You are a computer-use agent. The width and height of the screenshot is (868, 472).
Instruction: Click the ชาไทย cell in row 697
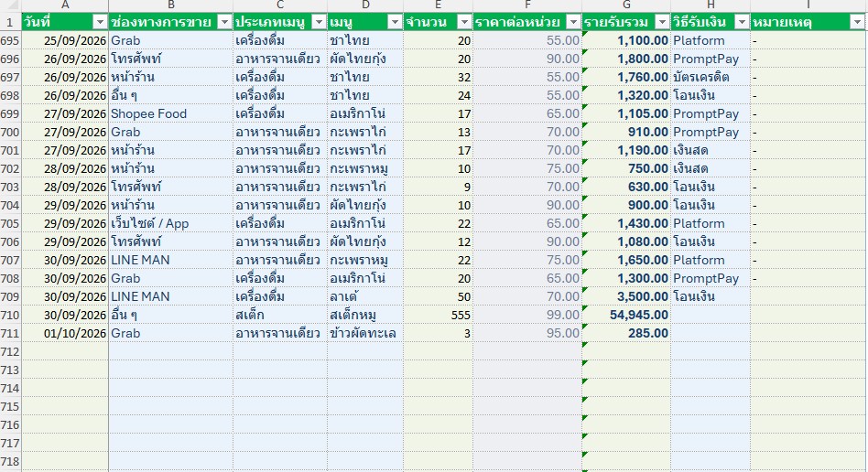pyautogui.click(x=365, y=77)
